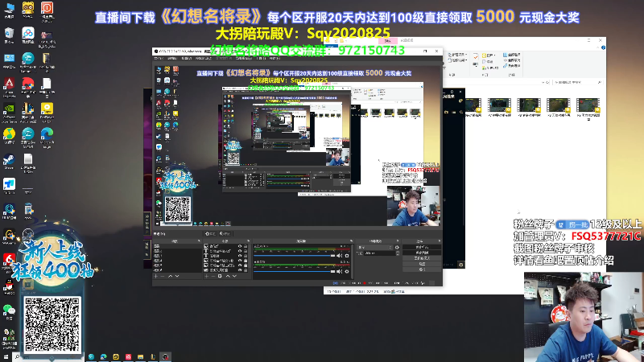This screenshot has height=362, width=644.
Task: Open Apex Legends desktop shortcut
Action: (9, 85)
